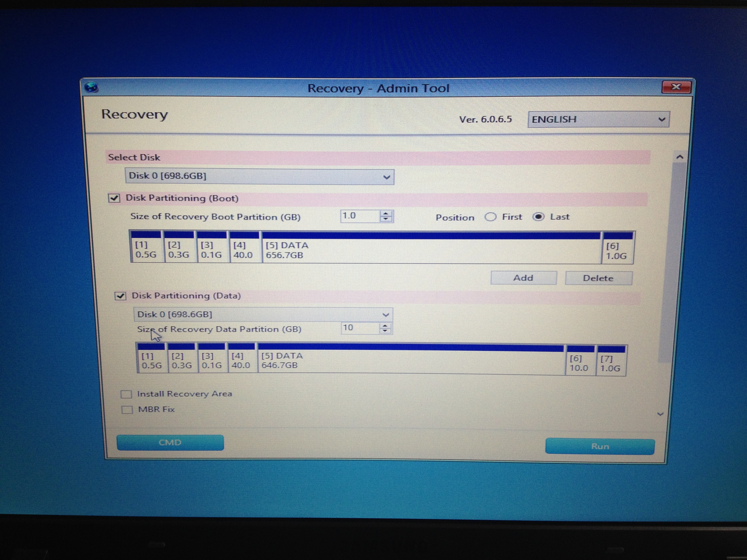The image size is (747, 560).
Task: Increase Recovery Data Partition size with up arrow
Action: point(385,325)
